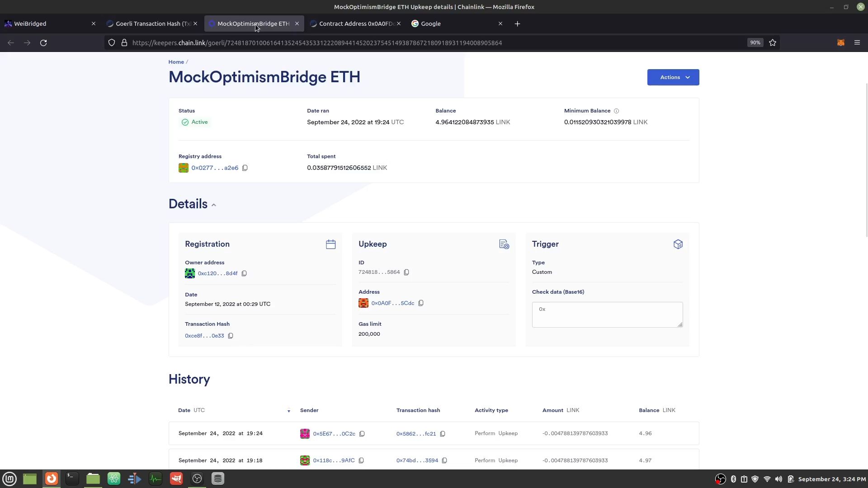The image size is (868, 488).
Task: Open the Firefox hamburger menu
Action: point(857,42)
